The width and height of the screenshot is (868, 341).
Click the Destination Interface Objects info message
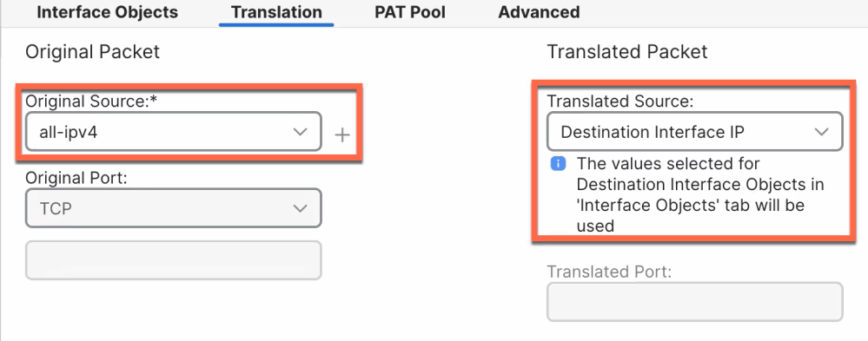700,194
